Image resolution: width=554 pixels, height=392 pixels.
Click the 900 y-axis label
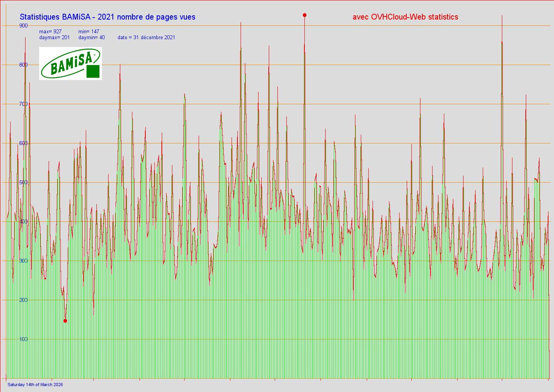coord(24,25)
